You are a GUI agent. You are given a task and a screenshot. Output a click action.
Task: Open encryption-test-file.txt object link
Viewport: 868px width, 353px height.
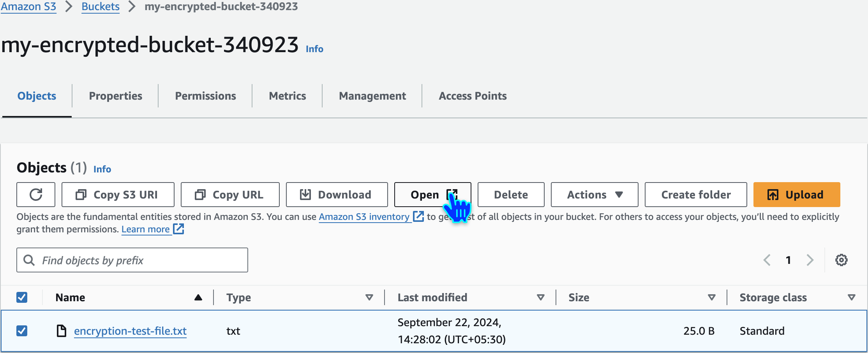pos(131,331)
